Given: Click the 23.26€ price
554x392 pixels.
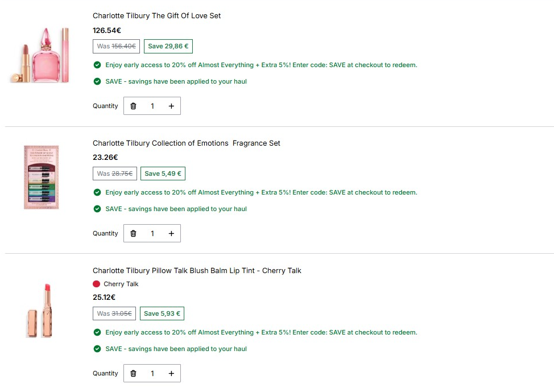Looking at the screenshot, I should [105, 157].
